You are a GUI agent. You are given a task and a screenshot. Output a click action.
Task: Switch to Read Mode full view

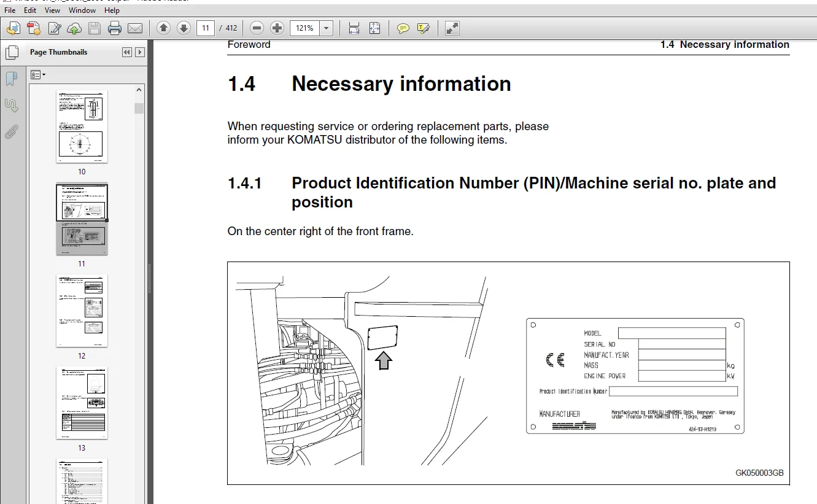tap(452, 28)
